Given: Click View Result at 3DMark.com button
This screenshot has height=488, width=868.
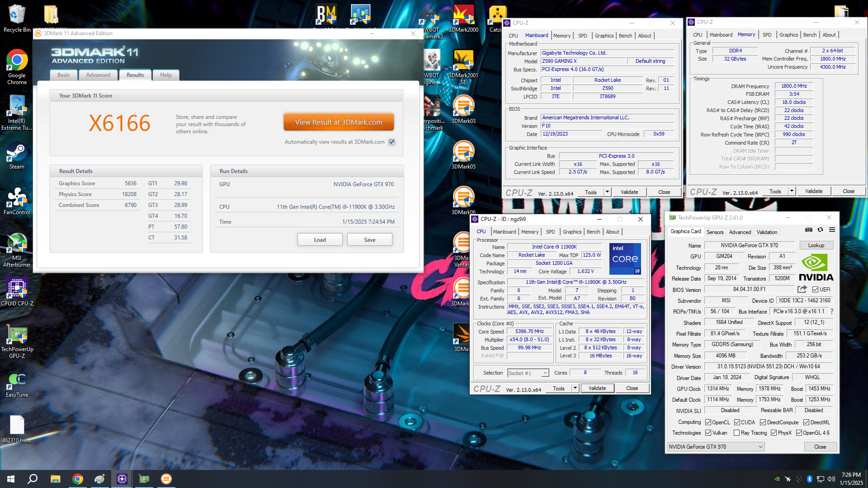Looking at the screenshot, I should (x=339, y=122).
